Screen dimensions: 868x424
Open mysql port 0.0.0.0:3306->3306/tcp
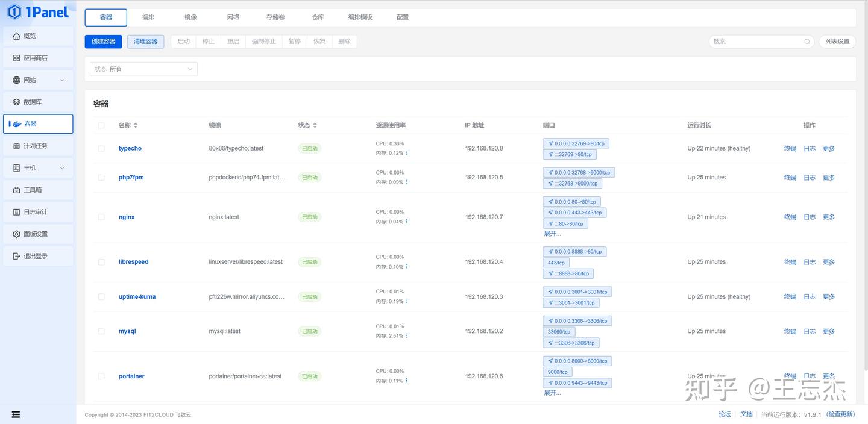(577, 321)
